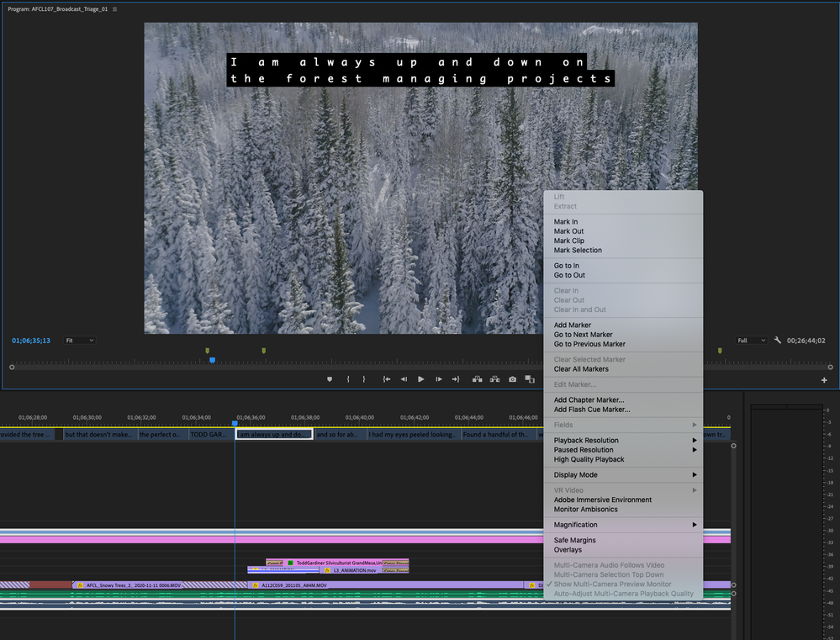Viewport: 840px width, 640px height.
Task: Click first green marker on monitor ruler
Action: [208, 351]
